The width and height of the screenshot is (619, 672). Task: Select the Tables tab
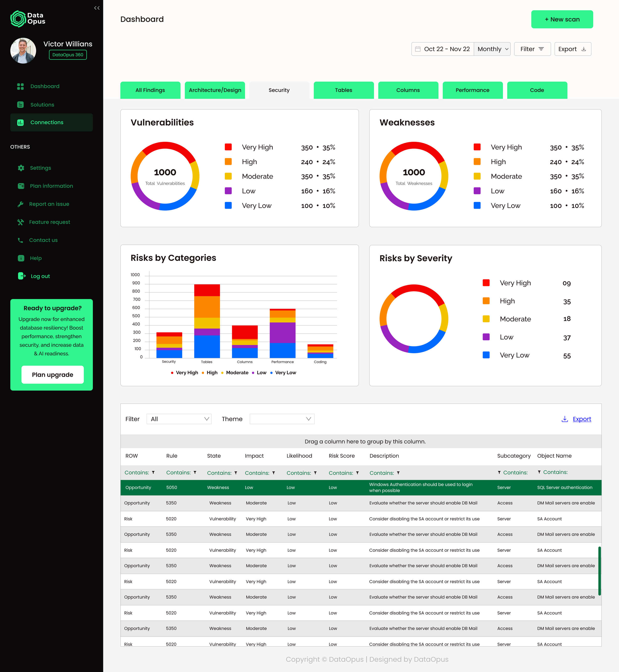tap(344, 90)
